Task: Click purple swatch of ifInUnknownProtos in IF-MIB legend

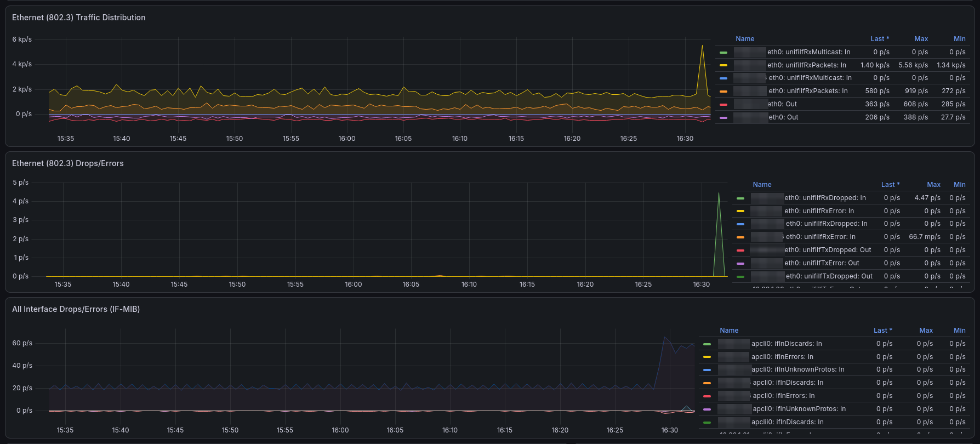Action: point(707,409)
